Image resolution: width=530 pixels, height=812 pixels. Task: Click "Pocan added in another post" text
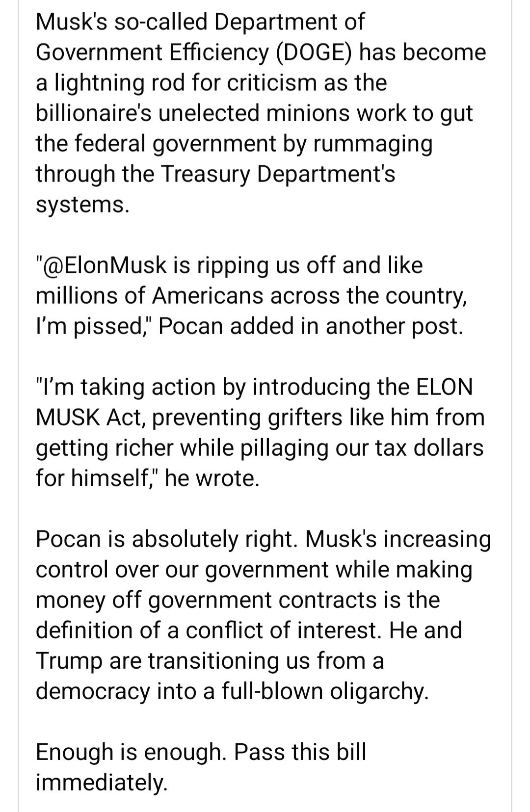coord(311,327)
